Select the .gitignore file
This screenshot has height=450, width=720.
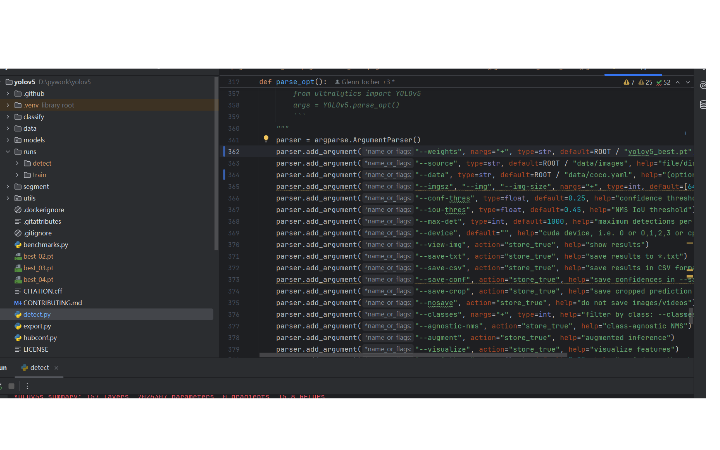tap(38, 233)
